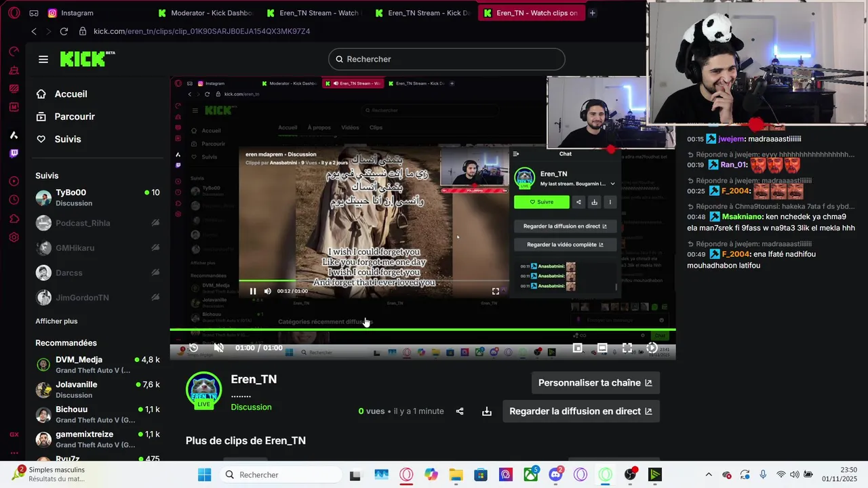Unmute the clip player volume
The height and width of the screenshot is (488, 868).
(218, 348)
